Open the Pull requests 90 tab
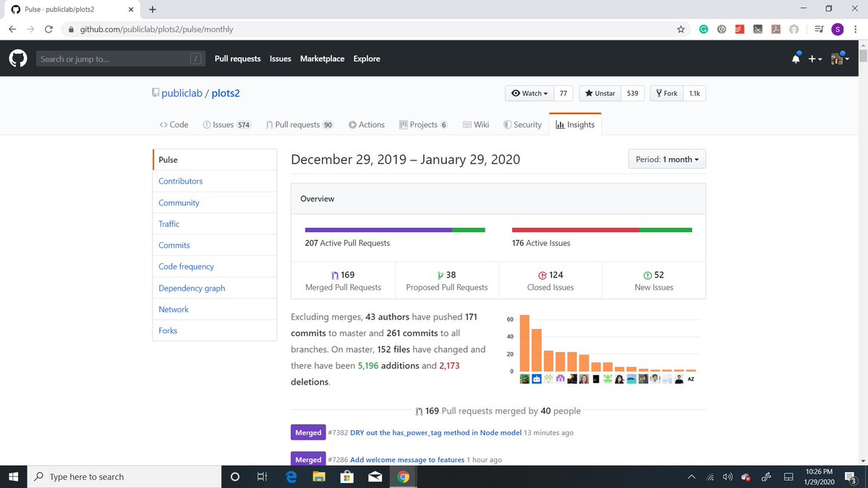 [299, 124]
